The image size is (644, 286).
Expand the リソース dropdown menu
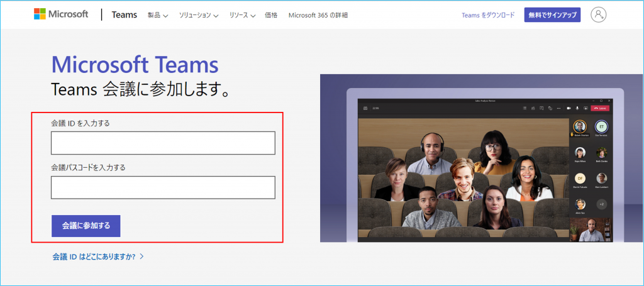click(x=242, y=15)
